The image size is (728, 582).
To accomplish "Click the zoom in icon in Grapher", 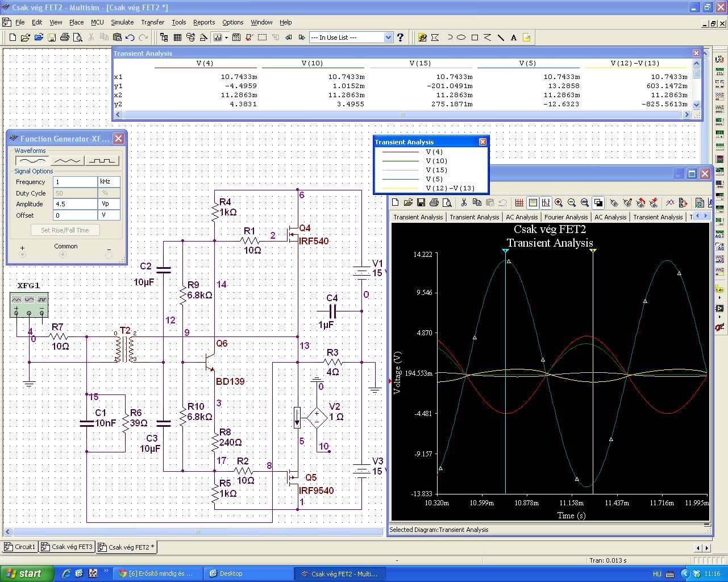I will point(559,202).
